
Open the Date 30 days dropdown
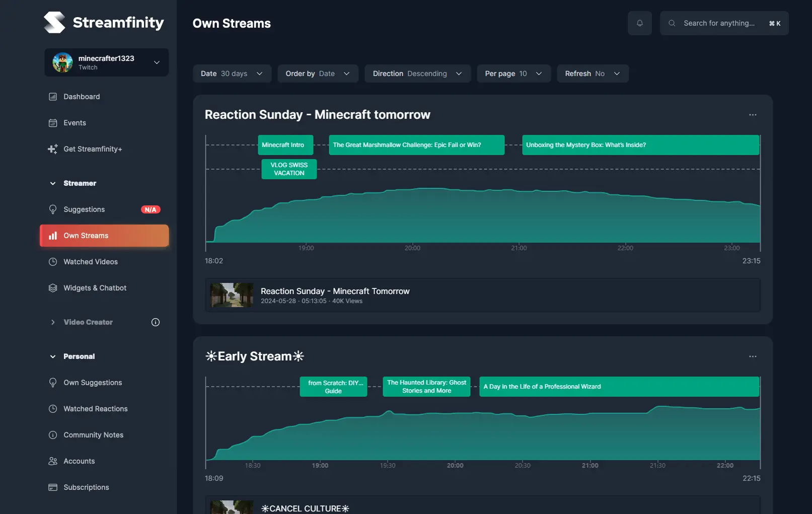tap(232, 74)
